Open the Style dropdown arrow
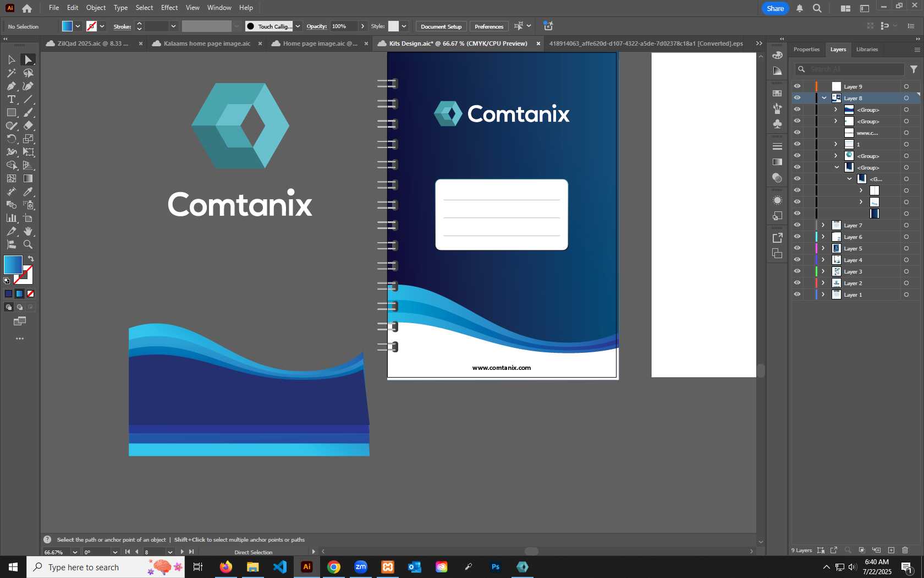 click(x=404, y=26)
